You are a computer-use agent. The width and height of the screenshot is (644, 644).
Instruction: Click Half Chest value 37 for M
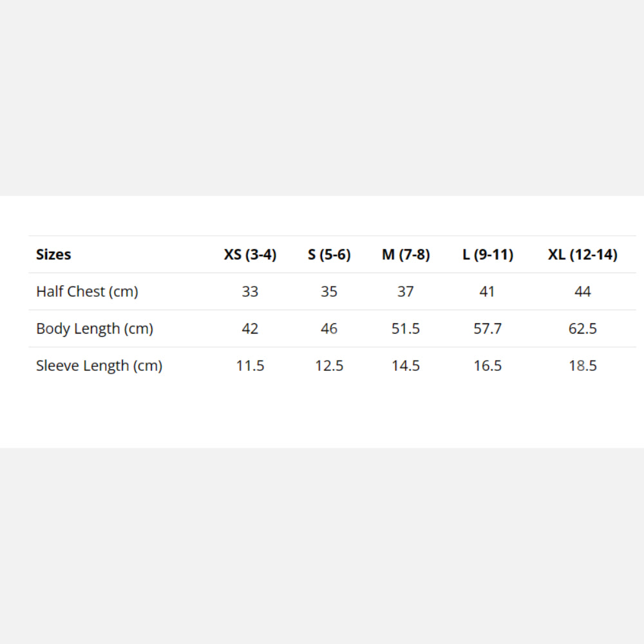(x=406, y=292)
